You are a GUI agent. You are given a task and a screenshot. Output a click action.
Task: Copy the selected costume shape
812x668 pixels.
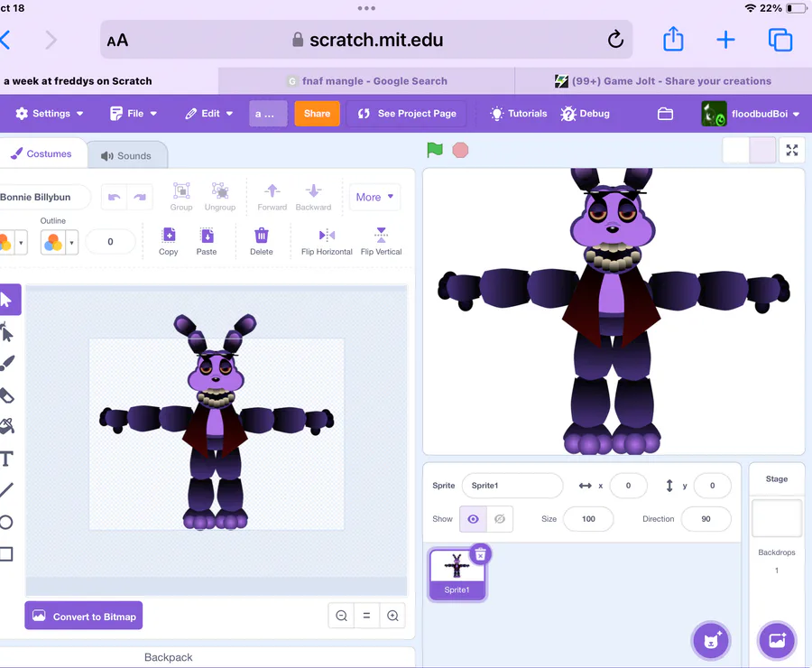[x=169, y=241]
